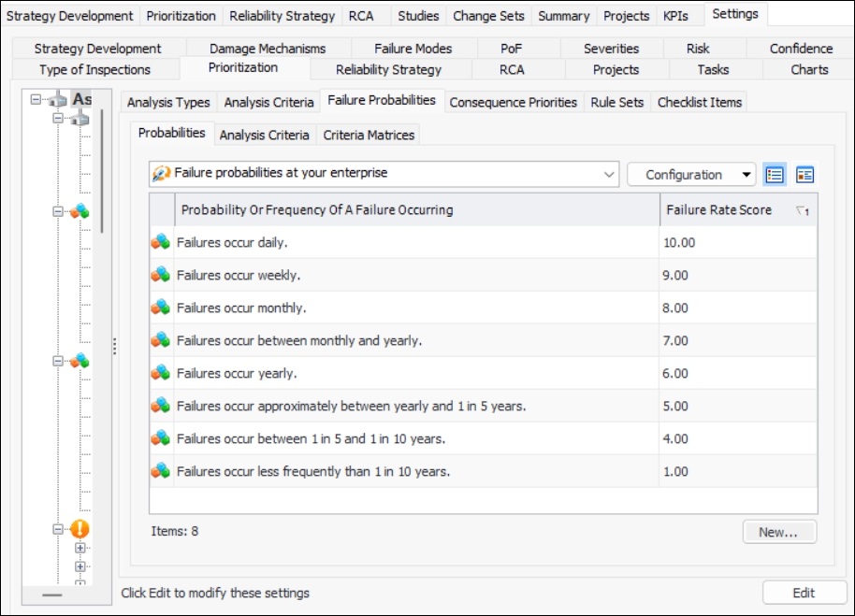855x616 pixels.
Task: Click the orange warning icon in the tree
Action: pos(80,529)
